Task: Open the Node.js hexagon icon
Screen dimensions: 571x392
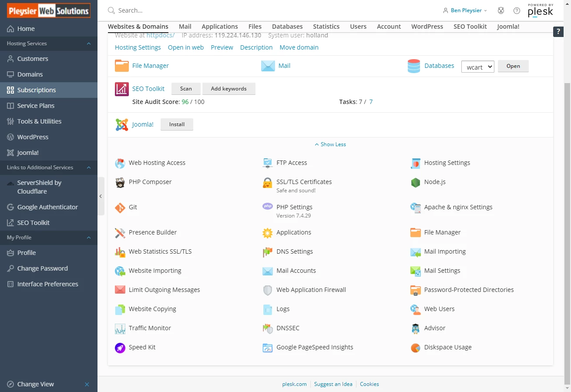Action: 416,182
